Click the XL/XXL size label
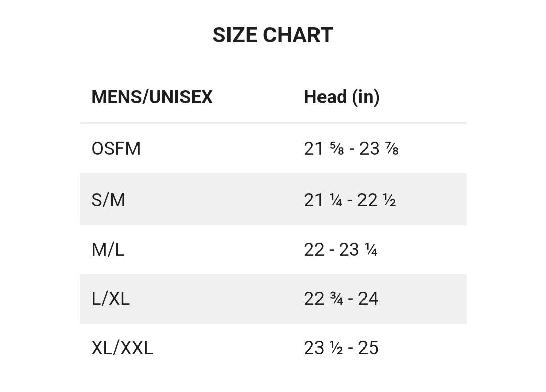The image size is (546, 392). (122, 348)
